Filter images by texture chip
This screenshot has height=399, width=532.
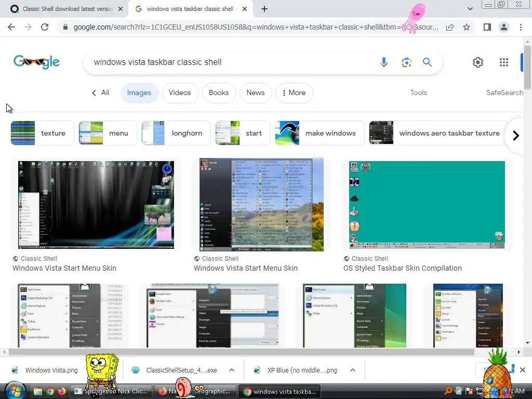(x=42, y=133)
